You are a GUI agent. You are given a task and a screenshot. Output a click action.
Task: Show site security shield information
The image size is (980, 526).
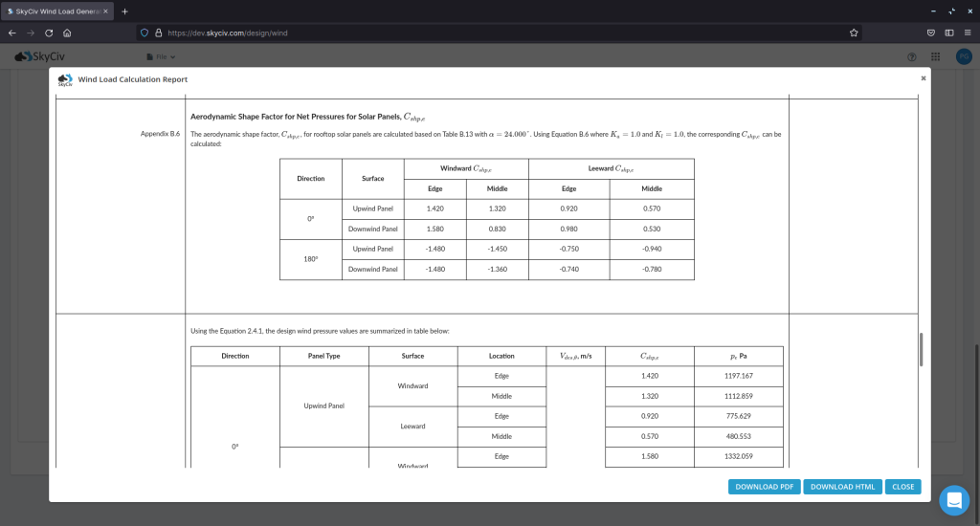pos(145,32)
